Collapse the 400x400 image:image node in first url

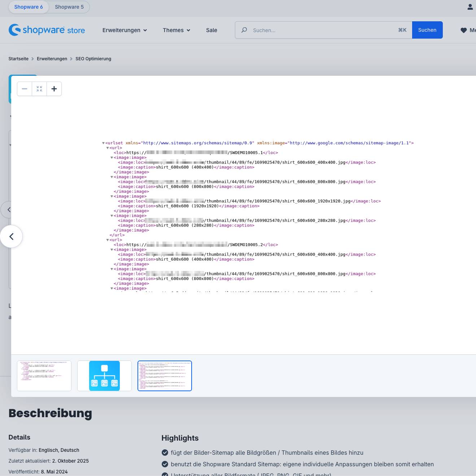coord(112,158)
